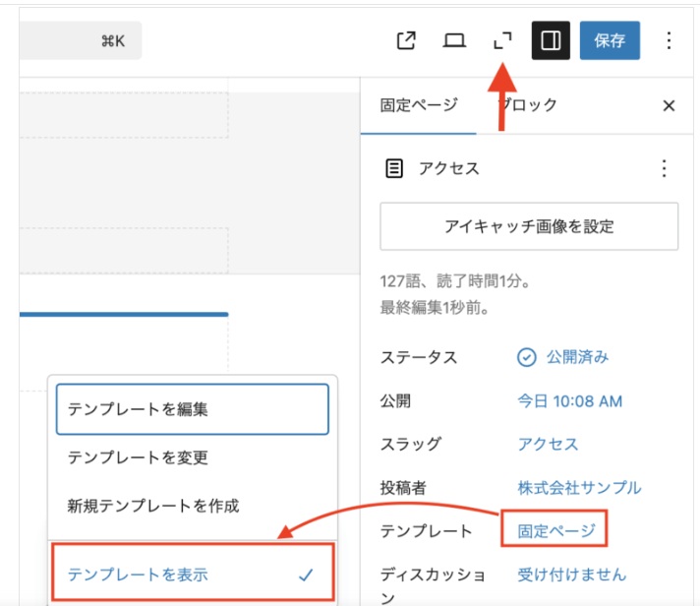Toggle テンプレートを表示 menu option
Viewport: 700px width, 606px height.
tap(193, 574)
